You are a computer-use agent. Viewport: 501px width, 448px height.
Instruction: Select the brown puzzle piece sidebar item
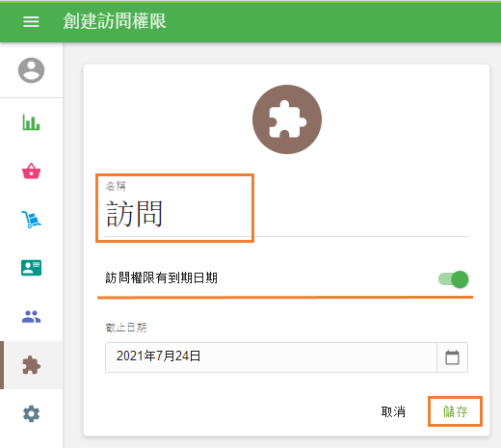31,365
